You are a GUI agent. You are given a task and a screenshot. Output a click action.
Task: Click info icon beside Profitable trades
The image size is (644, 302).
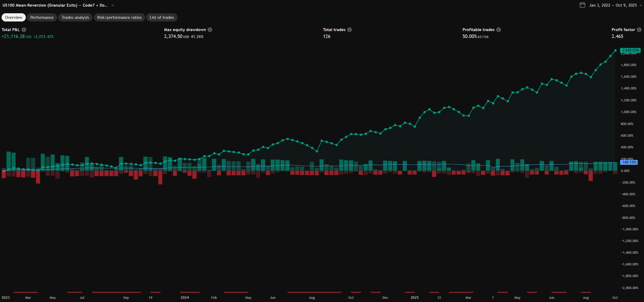click(x=499, y=30)
